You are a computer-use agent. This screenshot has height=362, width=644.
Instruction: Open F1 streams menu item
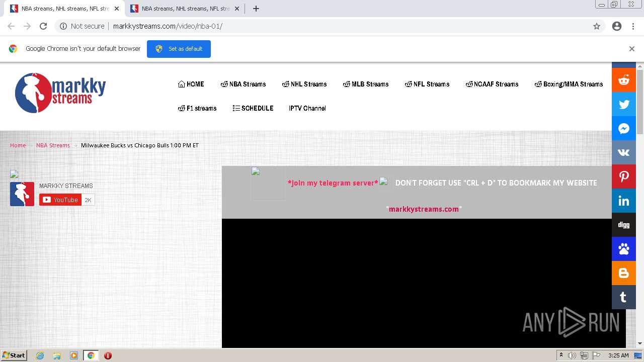tap(197, 108)
